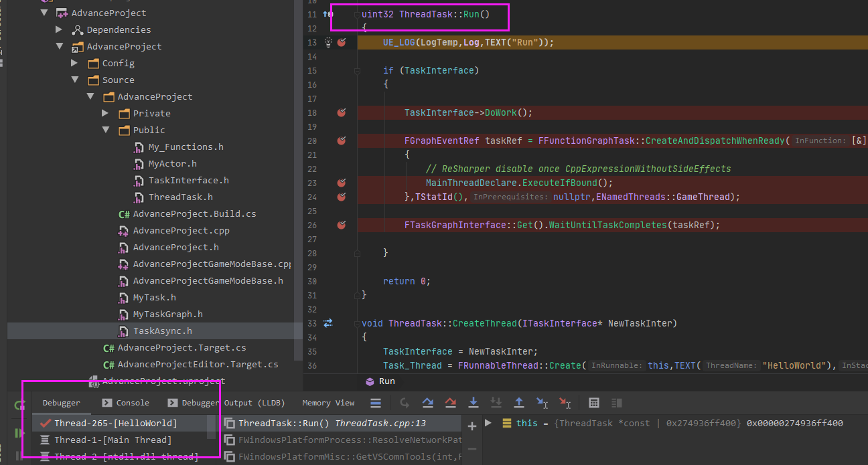Screen dimensions: 868x465
Task: Click the Step Into down-arrow icon
Action: click(x=474, y=403)
